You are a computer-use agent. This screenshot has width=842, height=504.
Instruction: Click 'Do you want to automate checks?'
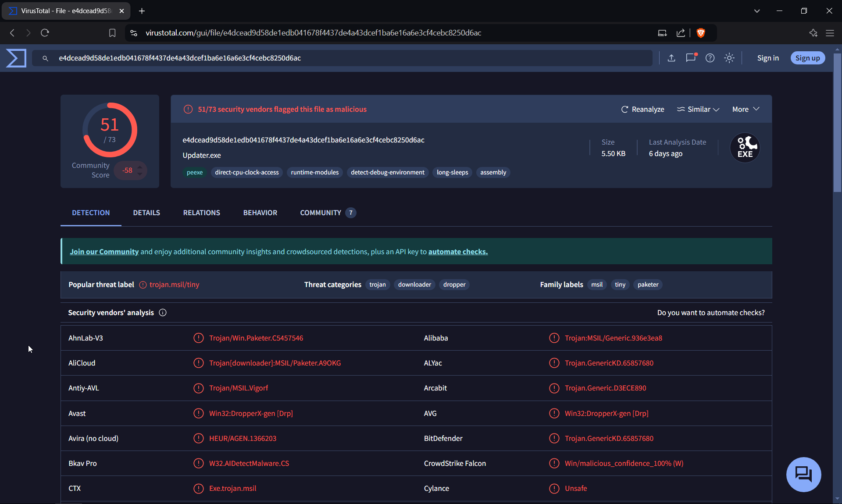click(711, 312)
